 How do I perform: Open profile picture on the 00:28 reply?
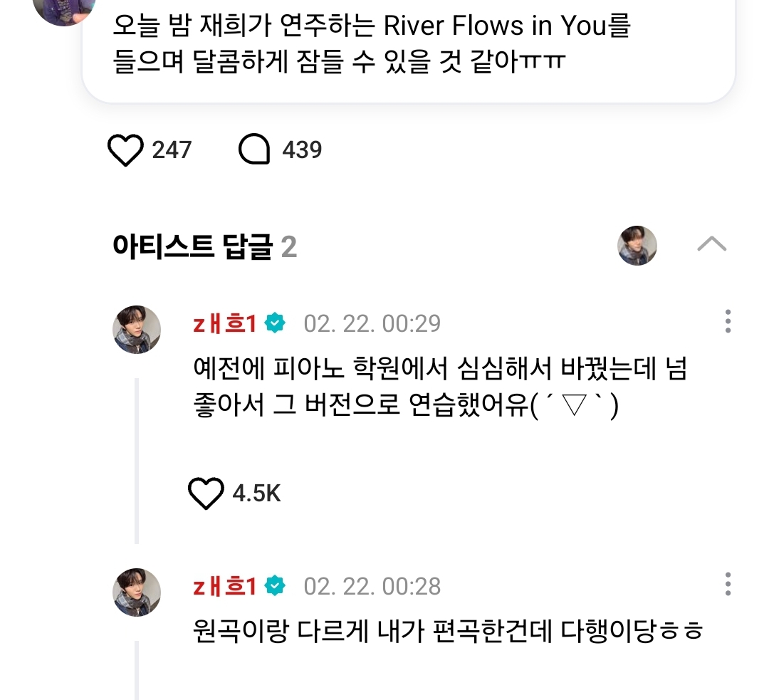137,592
